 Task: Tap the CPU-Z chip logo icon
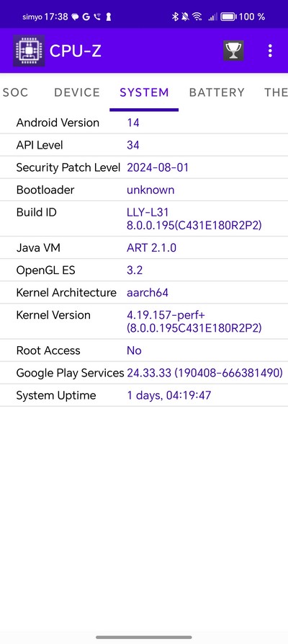[x=29, y=50]
